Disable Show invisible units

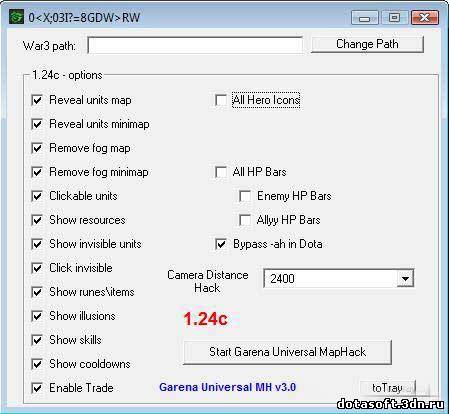37,244
